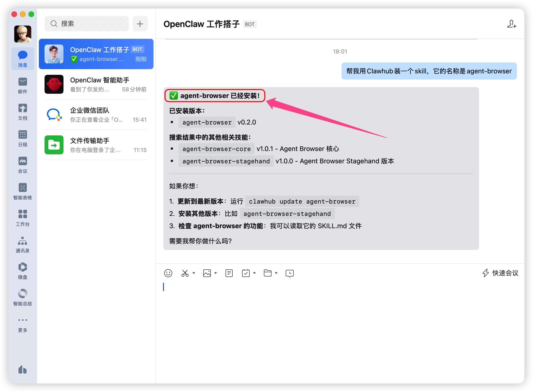The image size is (533, 392).
Task: Click the plus button beside search
Action: point(140,24)
